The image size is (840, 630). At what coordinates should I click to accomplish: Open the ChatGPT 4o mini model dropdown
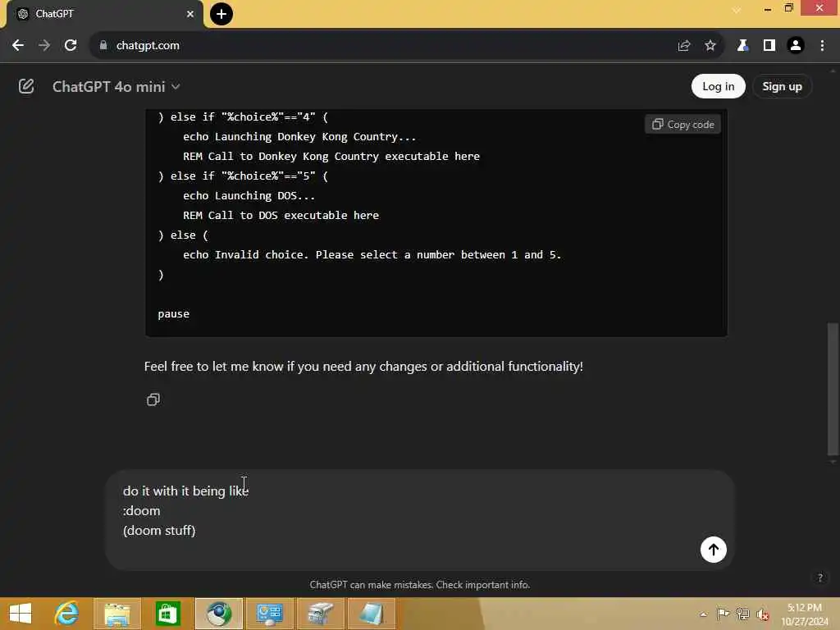point(116,87)
